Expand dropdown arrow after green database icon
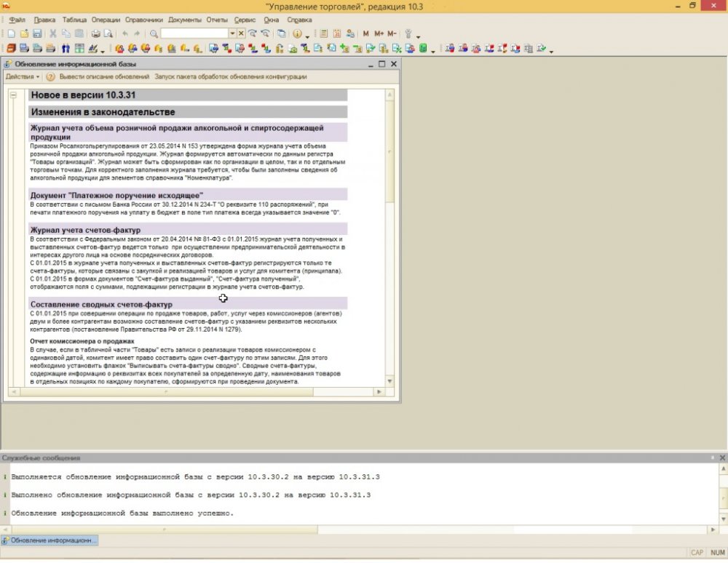The width and height of the screenshot is (728, 563). coord(433,50)
